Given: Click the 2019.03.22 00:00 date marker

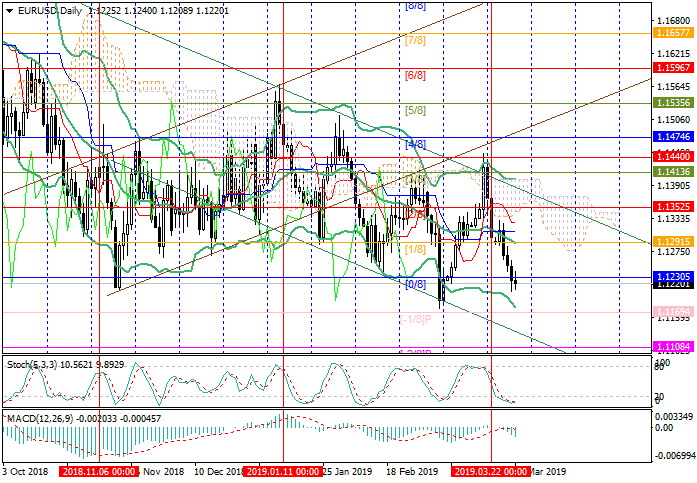Looking at the screenshot, I should 490,470.
